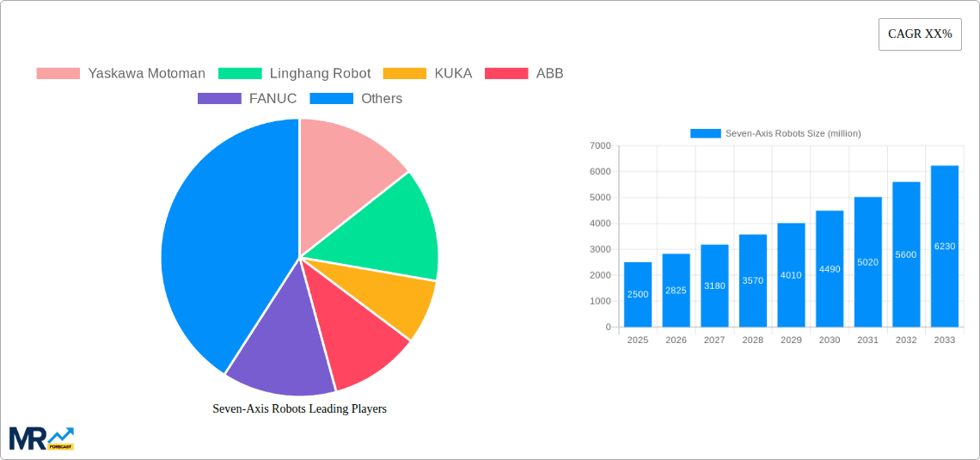Screen dimensions: 980x460
Task: Click the MR Forecast logo
Action: pyautogui.click(x=41, y=439)
